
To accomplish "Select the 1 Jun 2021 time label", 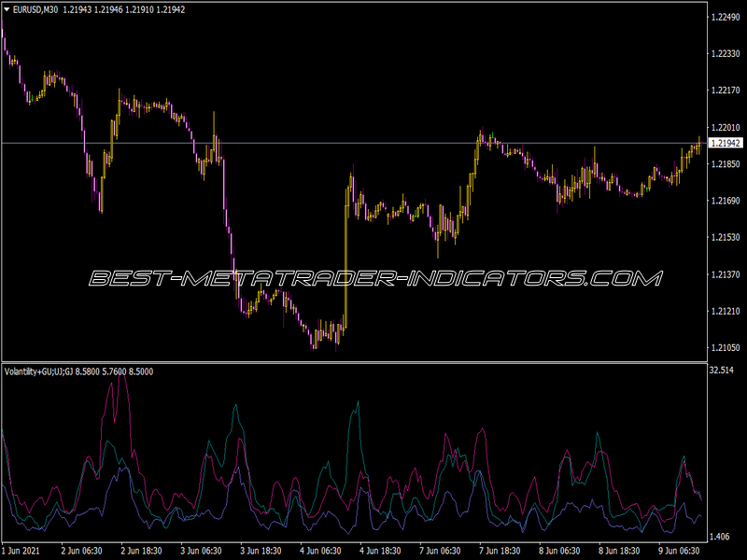I will pos(21,551).
